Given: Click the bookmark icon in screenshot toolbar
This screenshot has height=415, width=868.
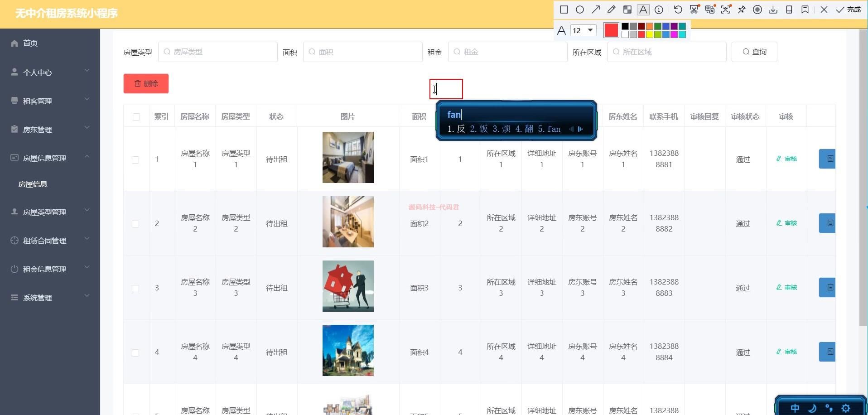Looking at the screenshot, I should click(x=805, y=10).
